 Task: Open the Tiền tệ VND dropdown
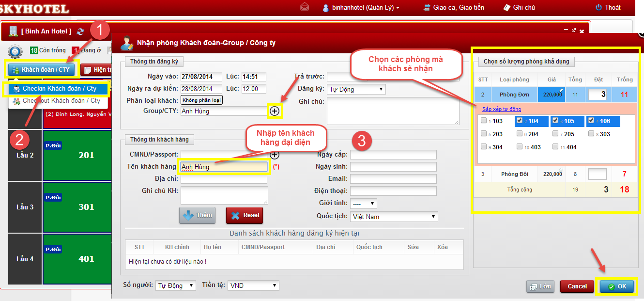pyautogui.click(x=253, y=285)
